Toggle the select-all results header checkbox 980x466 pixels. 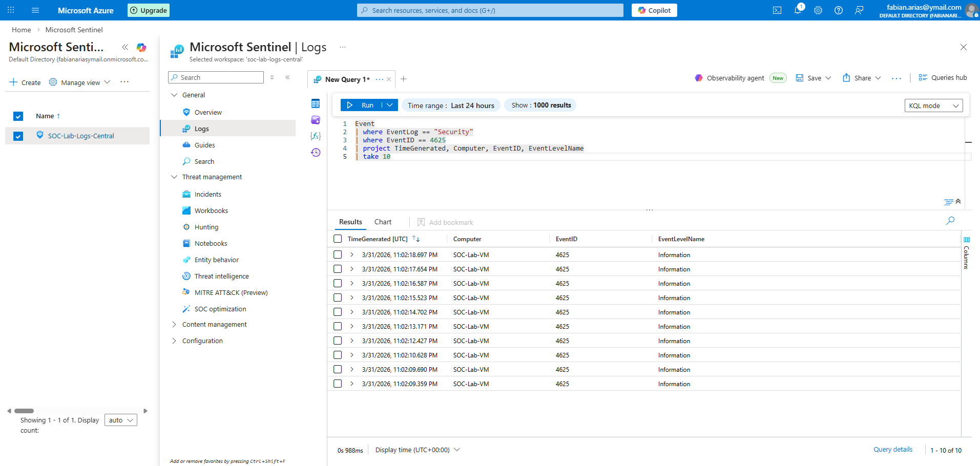[338, 239]
